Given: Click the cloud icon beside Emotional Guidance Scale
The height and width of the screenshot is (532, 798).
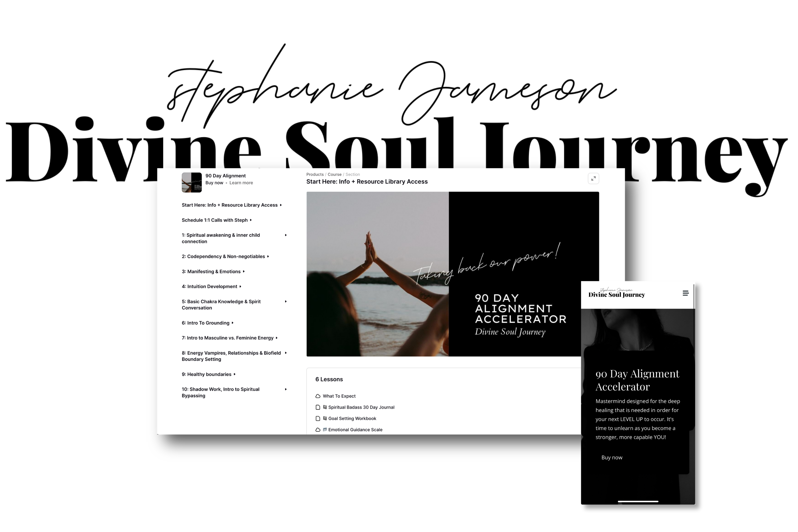Looking at the screenshot, I should click(x=318, y=430).
